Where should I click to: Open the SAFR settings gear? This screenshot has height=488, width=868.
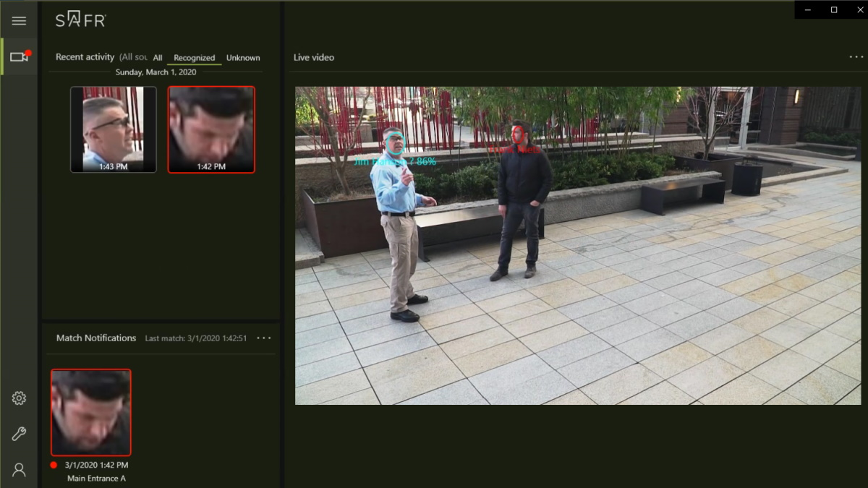pyautogui.click(x=19, y=397)
